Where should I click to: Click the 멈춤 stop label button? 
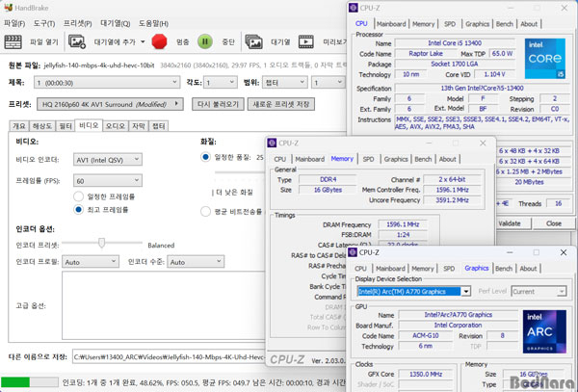tap(182, 42)
